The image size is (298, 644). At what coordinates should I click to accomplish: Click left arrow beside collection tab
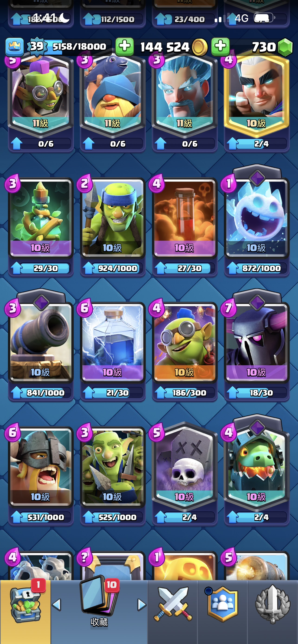point(57,605)
